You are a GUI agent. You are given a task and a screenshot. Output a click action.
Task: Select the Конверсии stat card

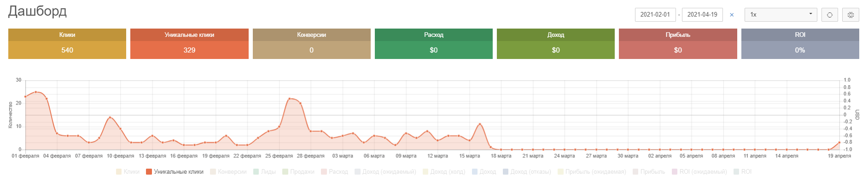click(x=312, y=44)
